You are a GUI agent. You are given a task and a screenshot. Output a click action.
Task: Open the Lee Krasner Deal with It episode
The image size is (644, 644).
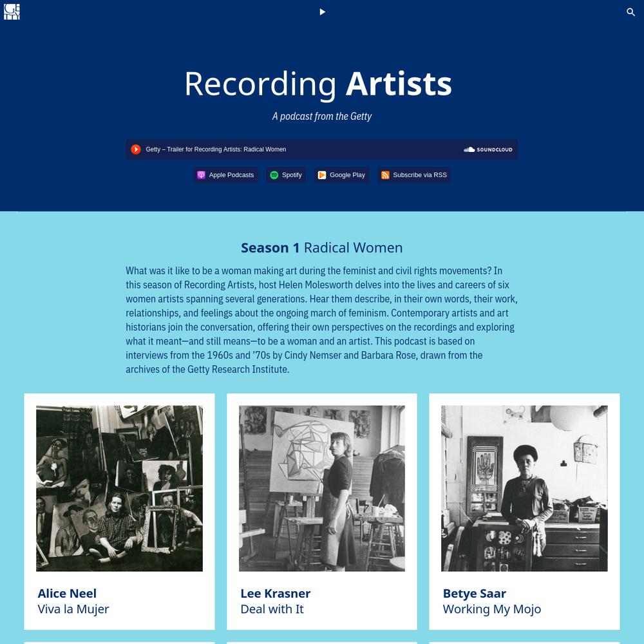click(x=275, y=601)
